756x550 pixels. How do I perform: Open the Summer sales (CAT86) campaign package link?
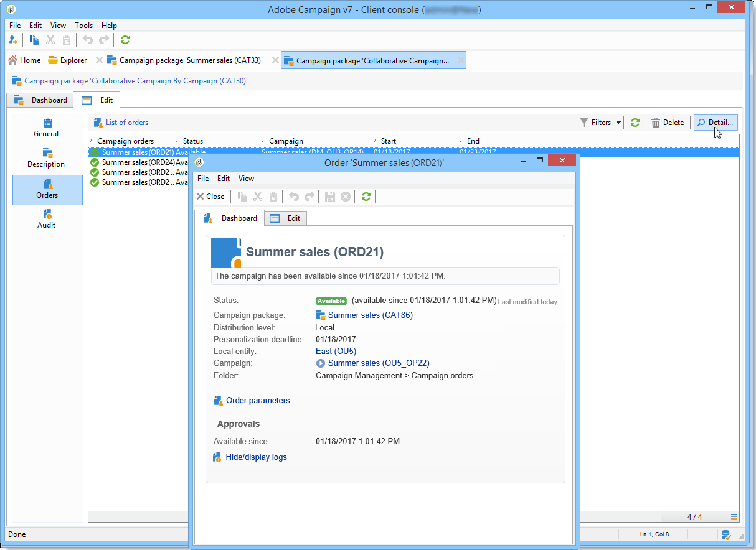[x=370, y=315]
